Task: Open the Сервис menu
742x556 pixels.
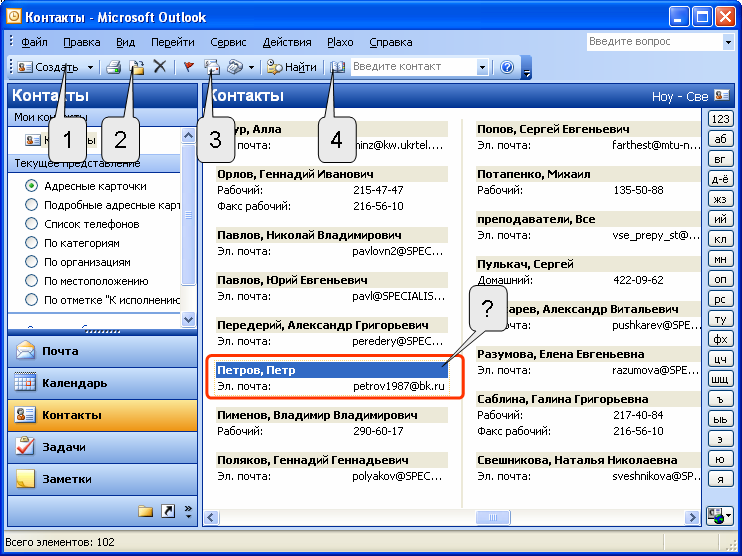Action: click(228, 42)
